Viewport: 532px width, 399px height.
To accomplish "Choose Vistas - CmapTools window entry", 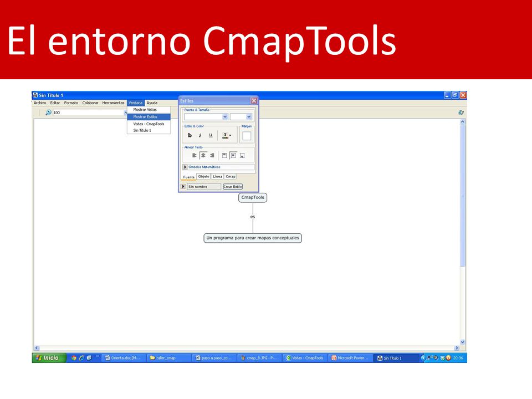I will click(149, 124).
